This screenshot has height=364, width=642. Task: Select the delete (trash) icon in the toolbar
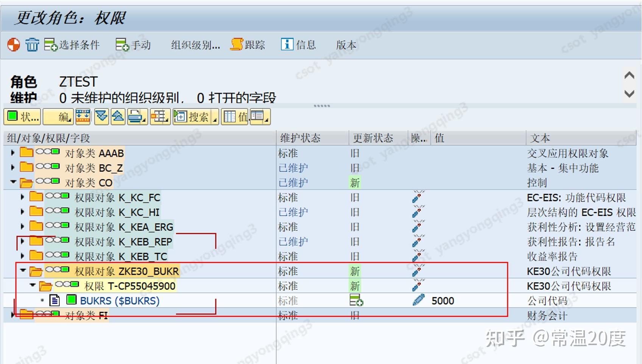pyautogui.click(x=32, y=45)
